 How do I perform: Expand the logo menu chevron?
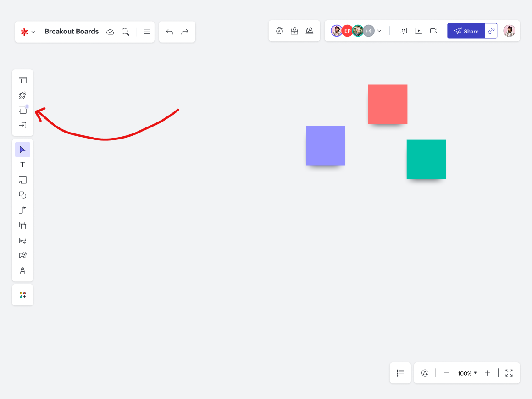point(33,32)
